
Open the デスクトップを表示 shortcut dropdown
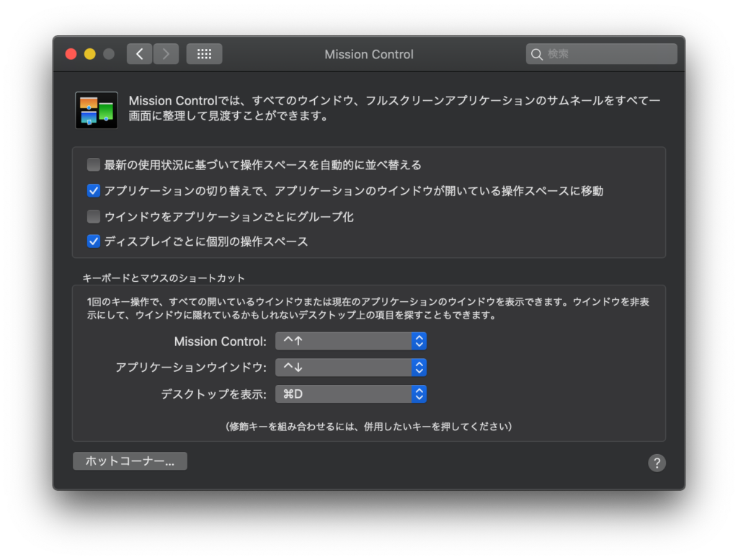[x=351, y=394]
